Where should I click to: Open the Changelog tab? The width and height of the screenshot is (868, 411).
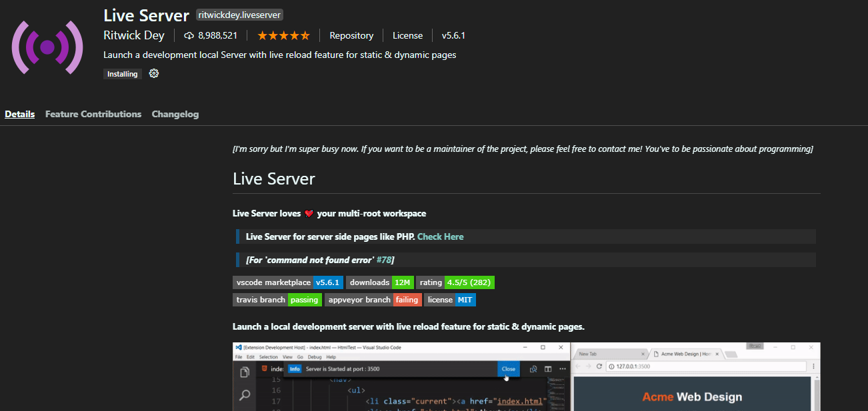(175, 114)
